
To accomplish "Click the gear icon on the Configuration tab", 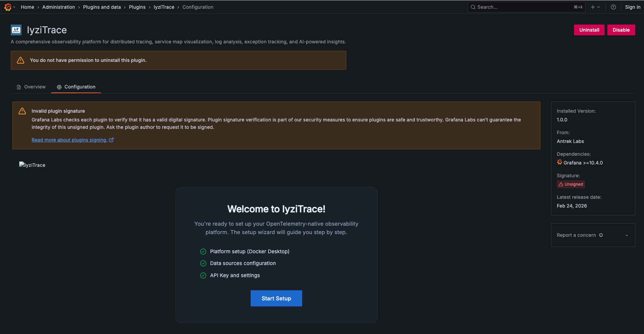I will (59, 87).
